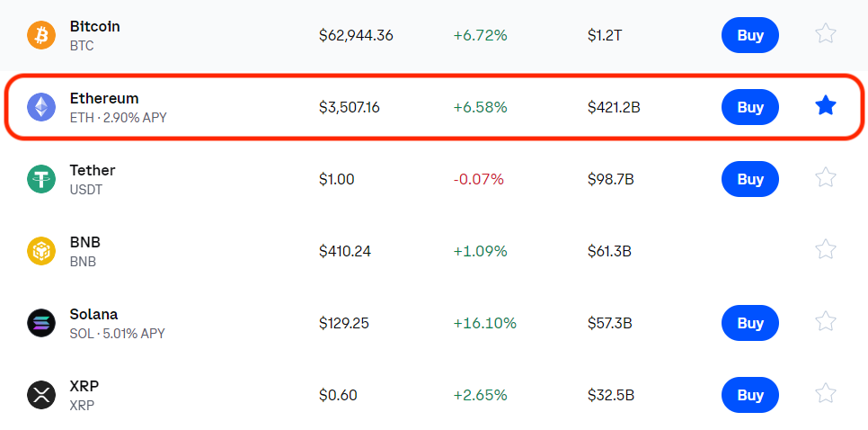Click the Bitcoin coin icon
This screenshot has height=430, width=868.
click(40, 35)
